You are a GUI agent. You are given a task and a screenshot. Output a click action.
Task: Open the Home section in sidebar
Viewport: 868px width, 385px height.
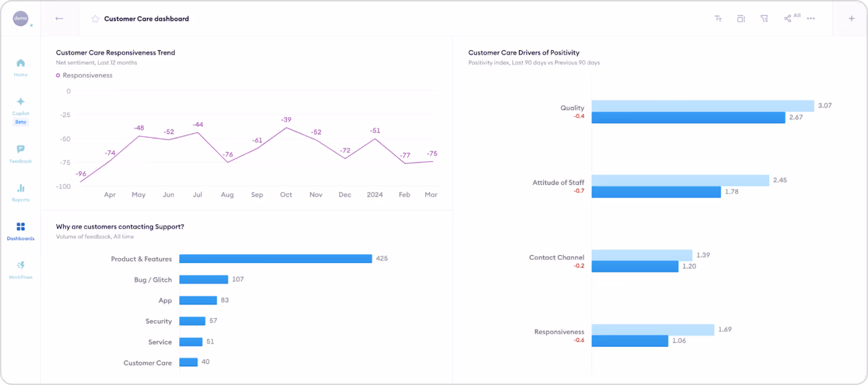pyautogui.click(x=21, y=68)
